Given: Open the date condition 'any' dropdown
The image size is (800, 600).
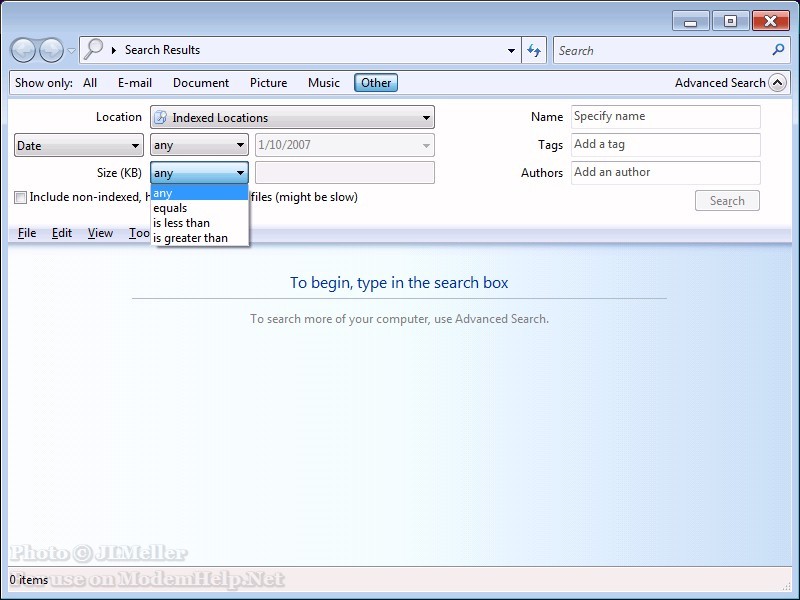Looking at the screenshot, I should coord(199,145).
